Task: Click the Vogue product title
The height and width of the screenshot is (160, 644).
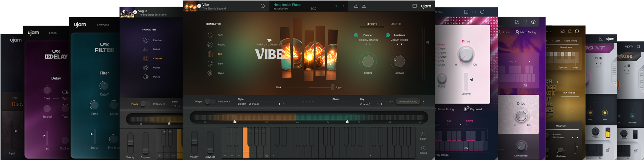Action: (x=143, y=11)
